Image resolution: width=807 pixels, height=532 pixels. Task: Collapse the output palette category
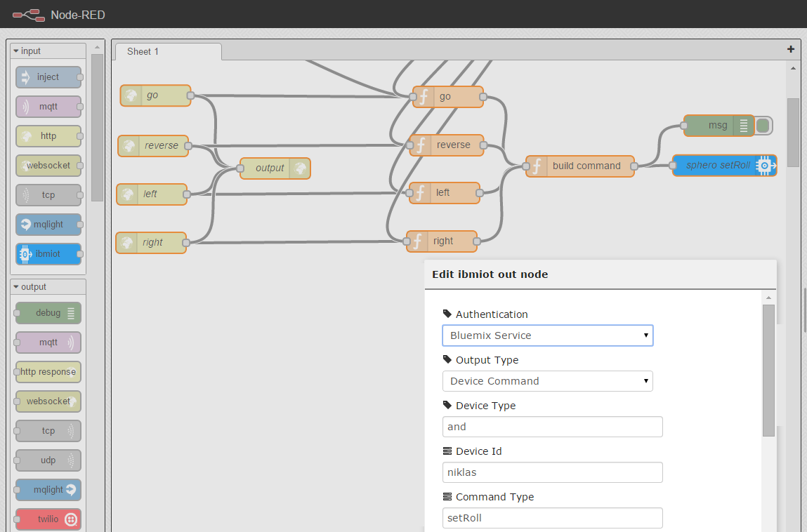(x=48, y=286)
